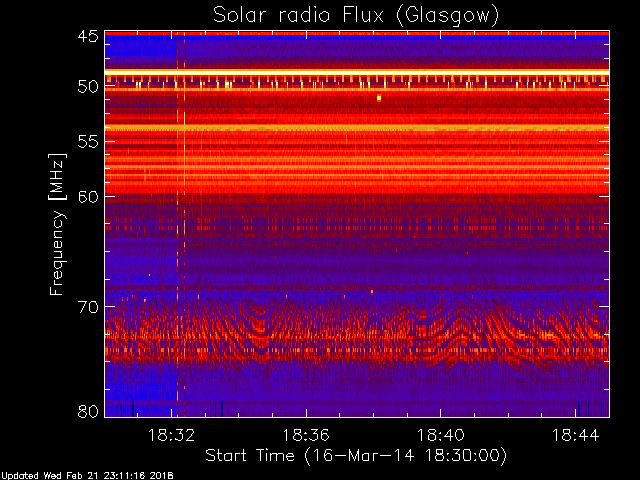Click the 55 frequency tick label
640x480 pixels.
point(88,142)
